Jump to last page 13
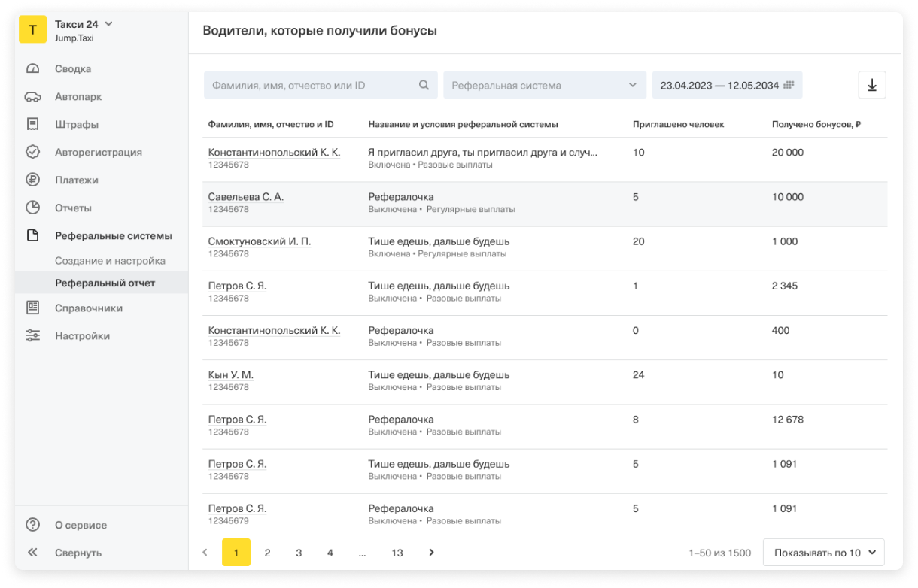Viewport: 918px width, 588px height. (x=397, y=553)
